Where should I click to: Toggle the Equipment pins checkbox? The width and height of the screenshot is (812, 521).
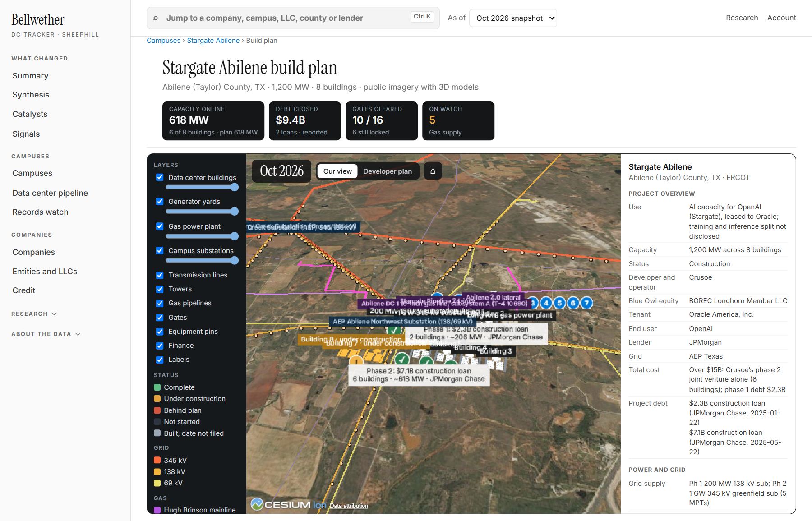[x=160, y=332]
